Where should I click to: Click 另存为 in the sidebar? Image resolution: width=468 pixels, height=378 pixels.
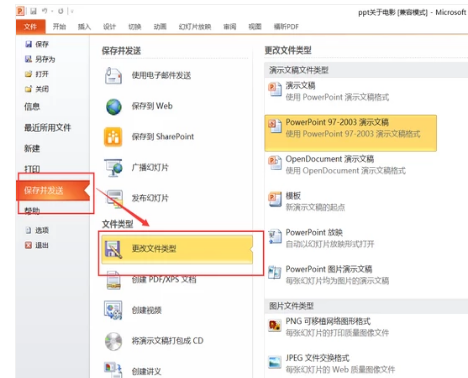click(x=40, y=59)
